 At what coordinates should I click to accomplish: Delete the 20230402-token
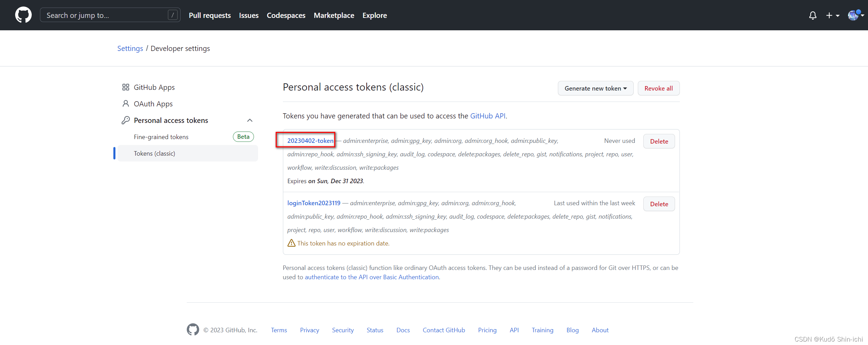[x=659, y=142]
